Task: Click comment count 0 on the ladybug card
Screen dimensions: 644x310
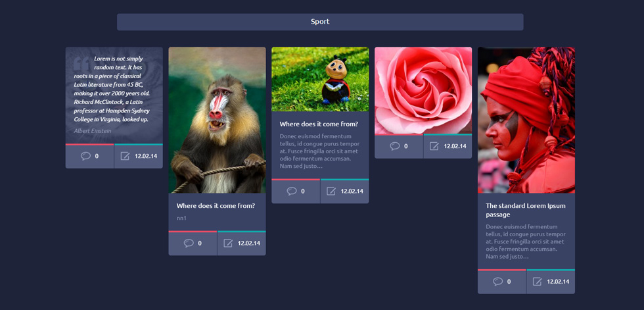Action: coord(303,191)
